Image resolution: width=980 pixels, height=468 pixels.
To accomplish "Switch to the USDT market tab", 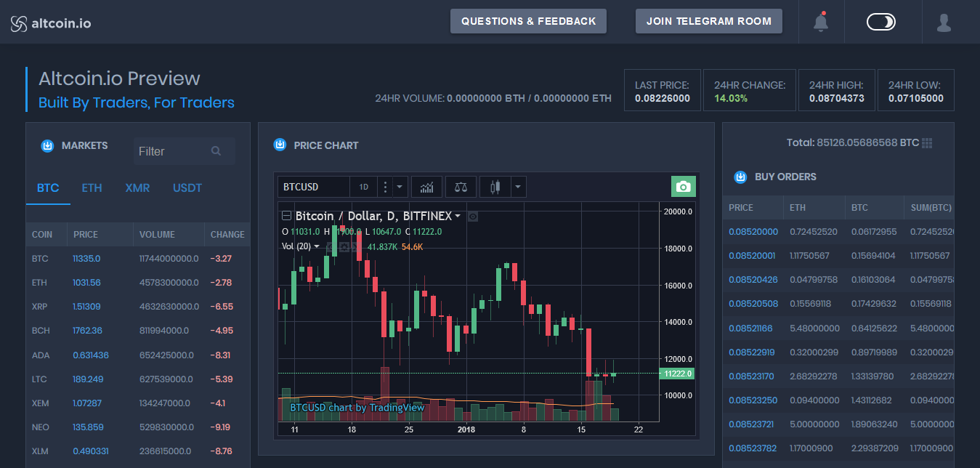I will coord(187,188).
